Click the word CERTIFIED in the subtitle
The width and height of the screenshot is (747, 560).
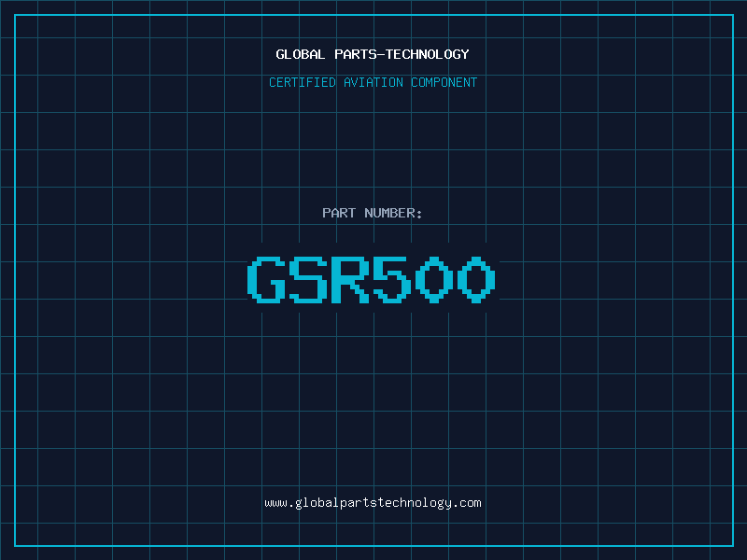[302, 82]
